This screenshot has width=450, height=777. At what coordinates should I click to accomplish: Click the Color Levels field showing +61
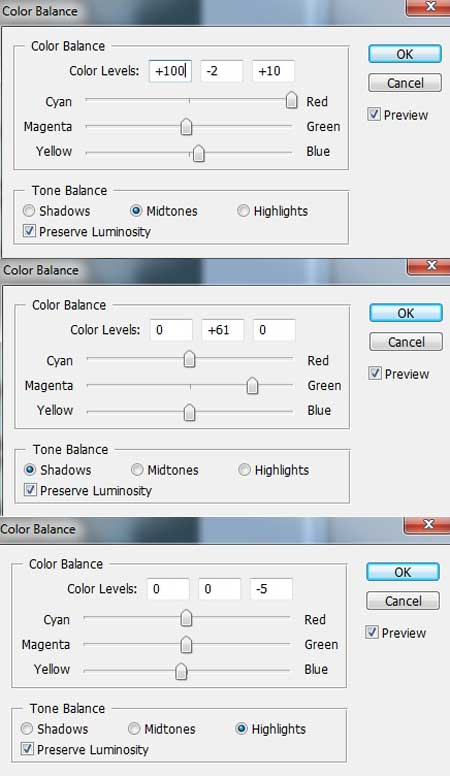pyautogui.click(x=223, y=330)
